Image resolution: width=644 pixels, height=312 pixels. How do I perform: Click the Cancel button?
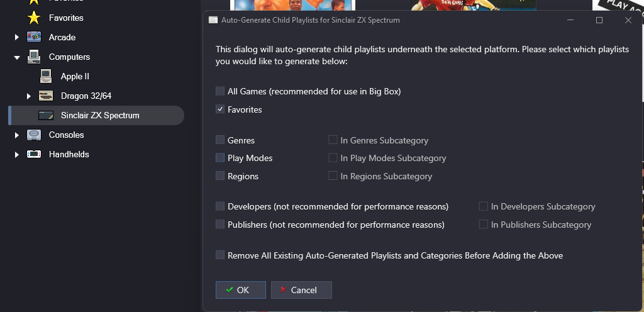(301, 290)
